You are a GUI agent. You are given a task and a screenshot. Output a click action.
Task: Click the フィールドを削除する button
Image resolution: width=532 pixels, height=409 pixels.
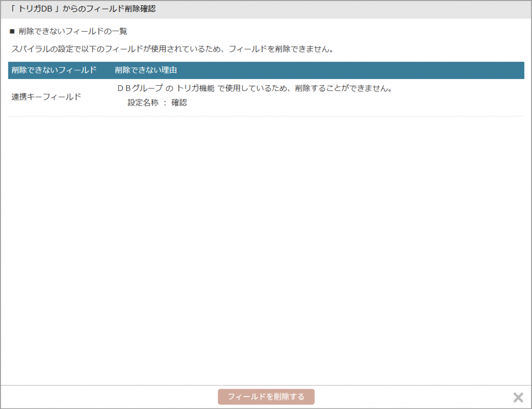(x=266, y=397)
